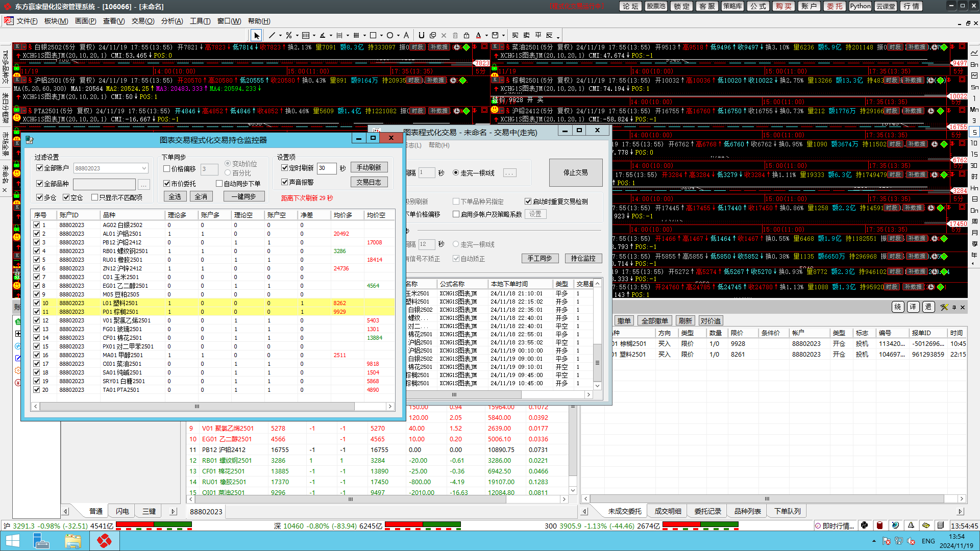This screenshot has width=980, height=551.
Task: Open the 文件(F) menu
Action: tap(27, 21)
